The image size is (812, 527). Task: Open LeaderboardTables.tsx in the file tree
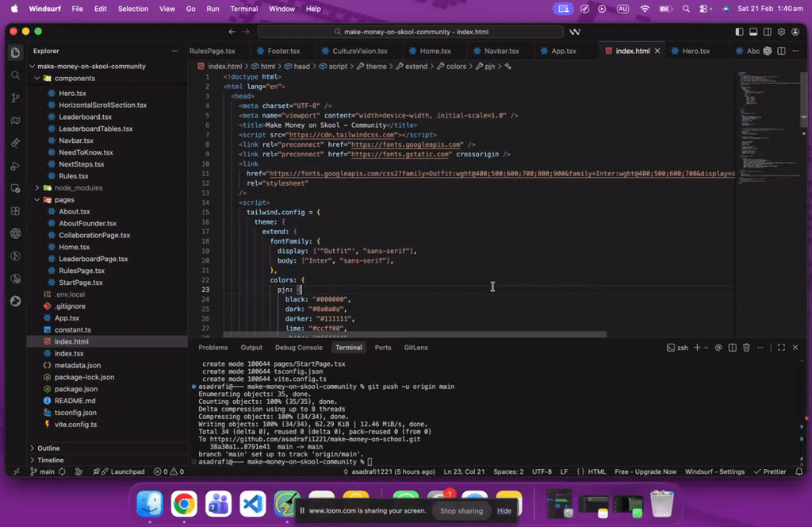point(96,129)
